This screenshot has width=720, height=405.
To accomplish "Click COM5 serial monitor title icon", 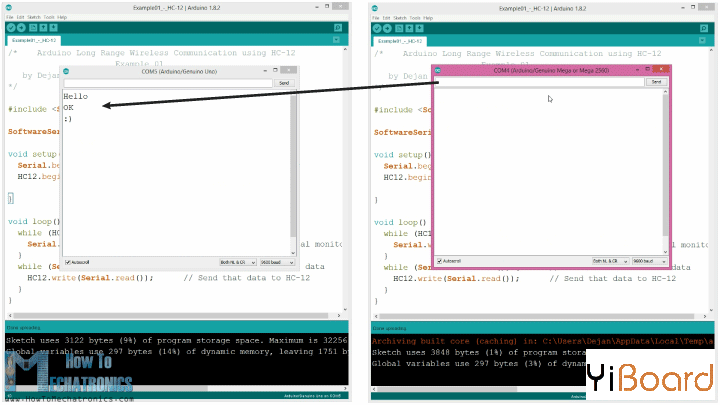I will 66,71.
